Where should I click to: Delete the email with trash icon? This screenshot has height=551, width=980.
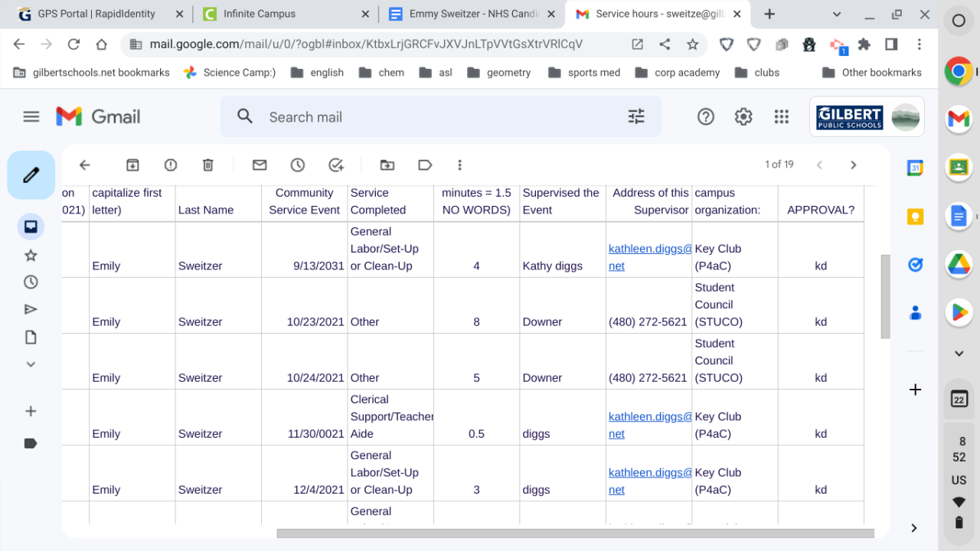tap(208, 165)
